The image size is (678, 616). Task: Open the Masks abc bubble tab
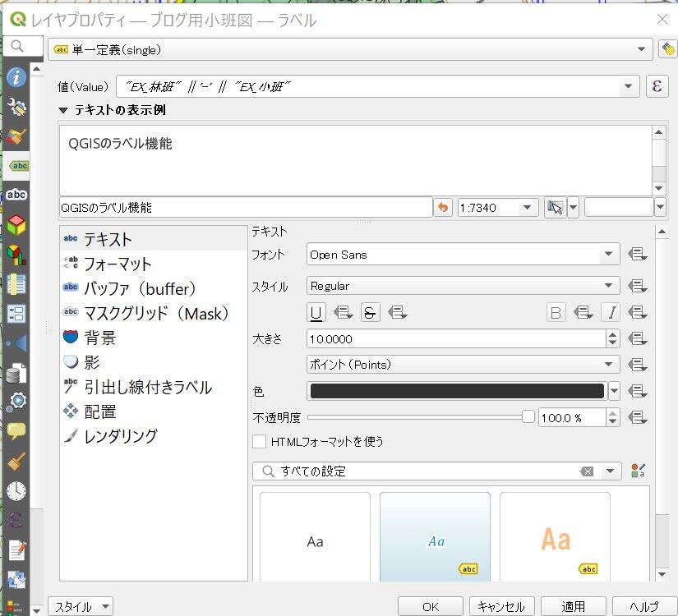point(16,195)
